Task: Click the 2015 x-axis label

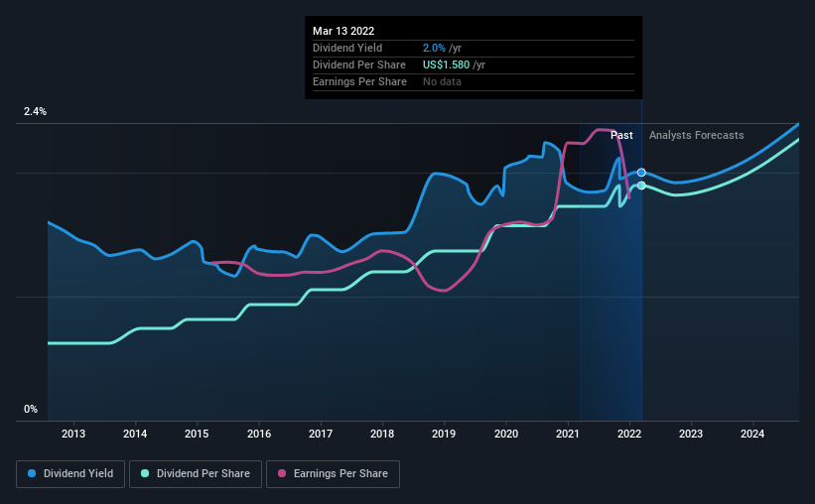Action: [x=197, y=434]
